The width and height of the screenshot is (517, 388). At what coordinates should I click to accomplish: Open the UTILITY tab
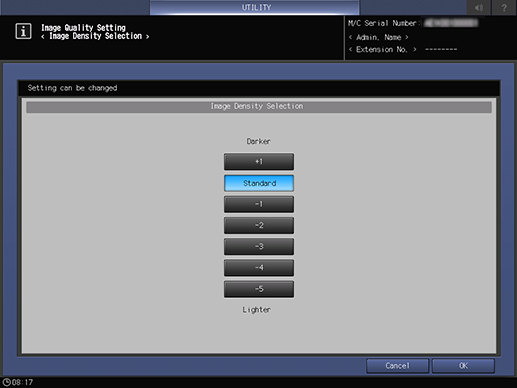tap(255, 7)
